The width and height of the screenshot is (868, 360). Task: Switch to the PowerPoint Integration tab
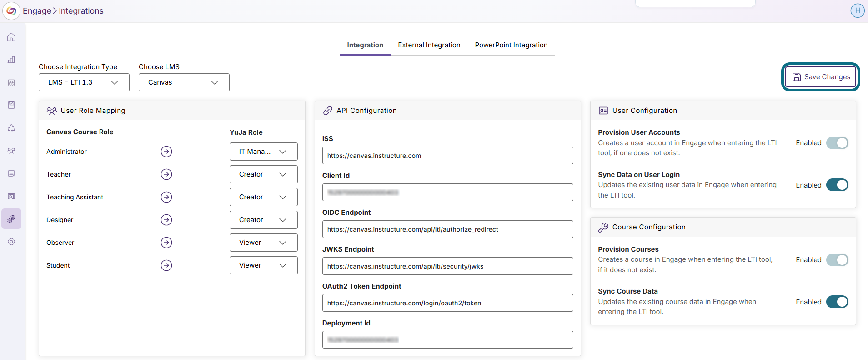[511, 45]
